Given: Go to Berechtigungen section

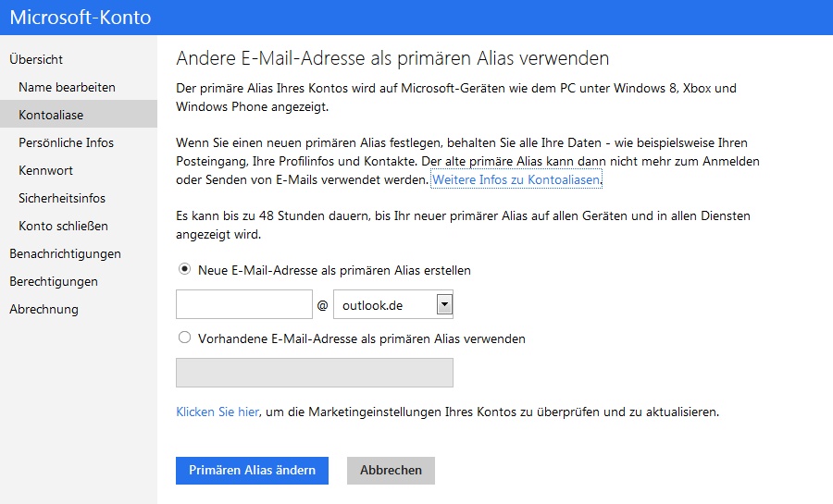Looking at the screenshot, I should 53,281.
